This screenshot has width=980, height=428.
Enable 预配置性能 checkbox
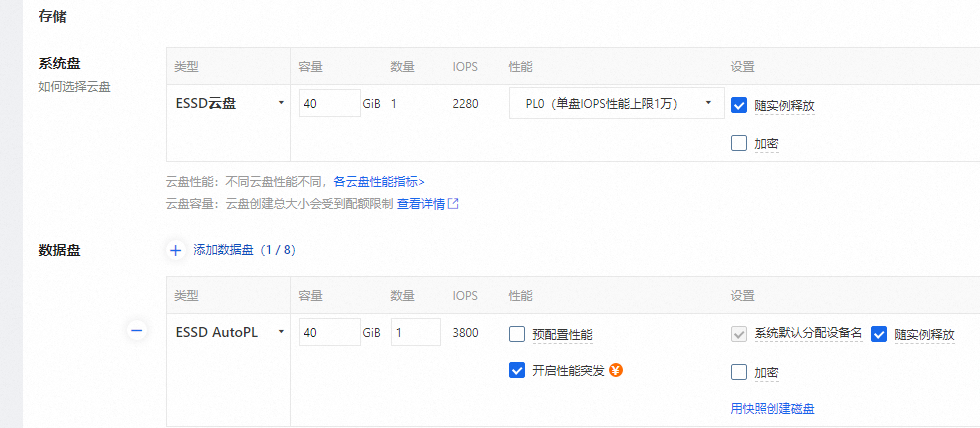tap(517, 334)
